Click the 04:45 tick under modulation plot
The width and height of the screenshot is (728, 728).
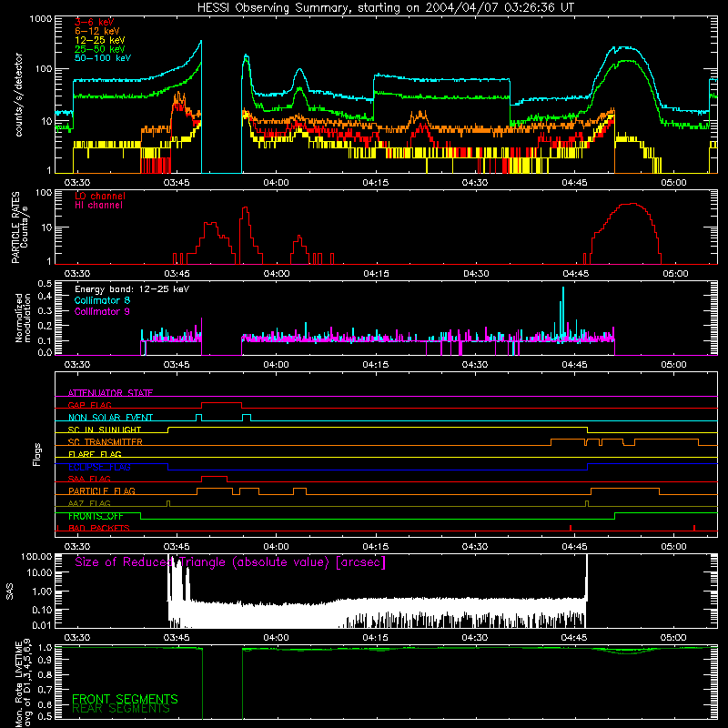tap(575, 365)
